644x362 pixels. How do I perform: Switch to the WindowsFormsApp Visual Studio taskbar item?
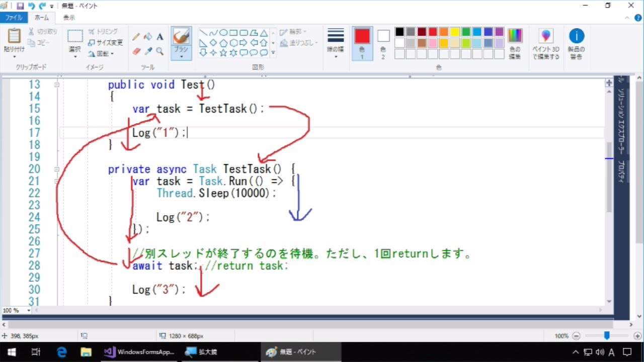139,352
